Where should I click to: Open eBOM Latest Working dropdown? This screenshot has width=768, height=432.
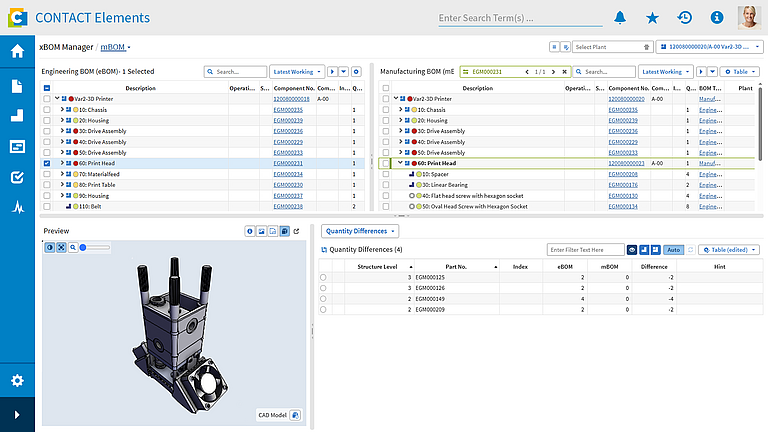pyautogui.click(x=297, y=72)
